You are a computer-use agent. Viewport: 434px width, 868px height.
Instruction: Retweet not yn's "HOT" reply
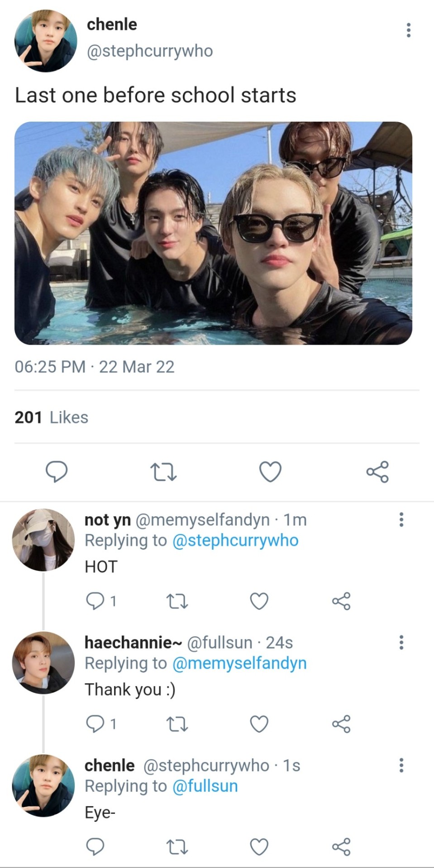tap(177, 601)
